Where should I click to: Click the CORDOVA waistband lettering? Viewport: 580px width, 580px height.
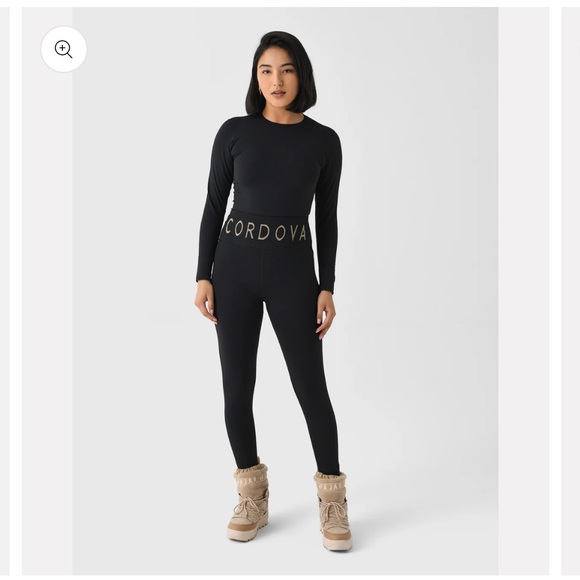click(266, 232)
